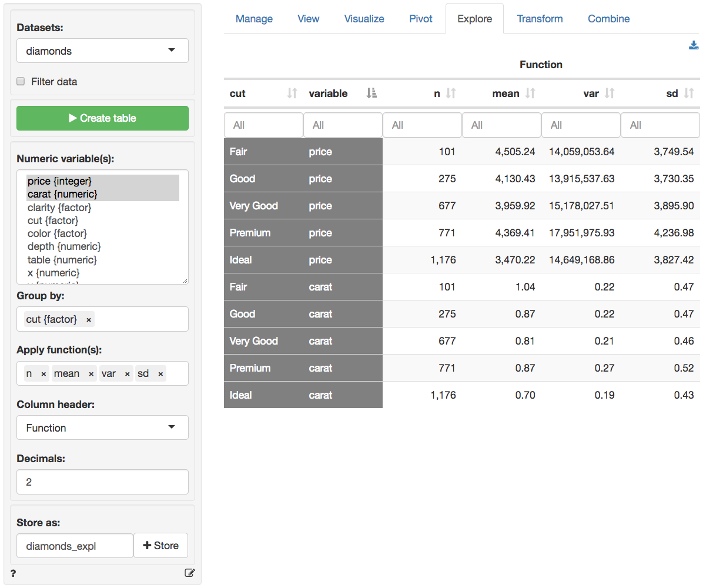Image resolution: width=703 pixels, height=588 pixels.
Task: Sort by mean column arrows
Action: pos(530,93)
